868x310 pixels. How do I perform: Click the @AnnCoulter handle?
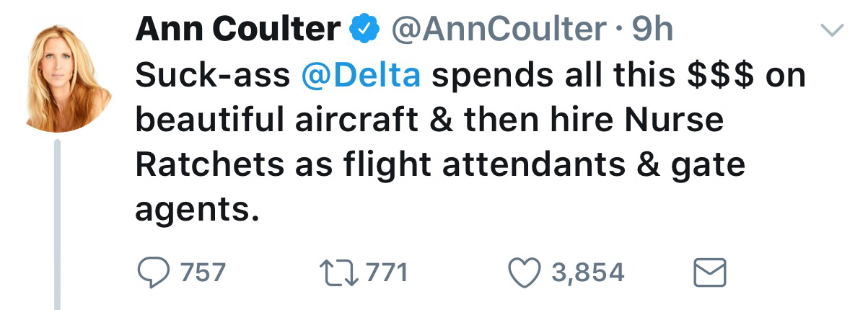tap(499, 29)
